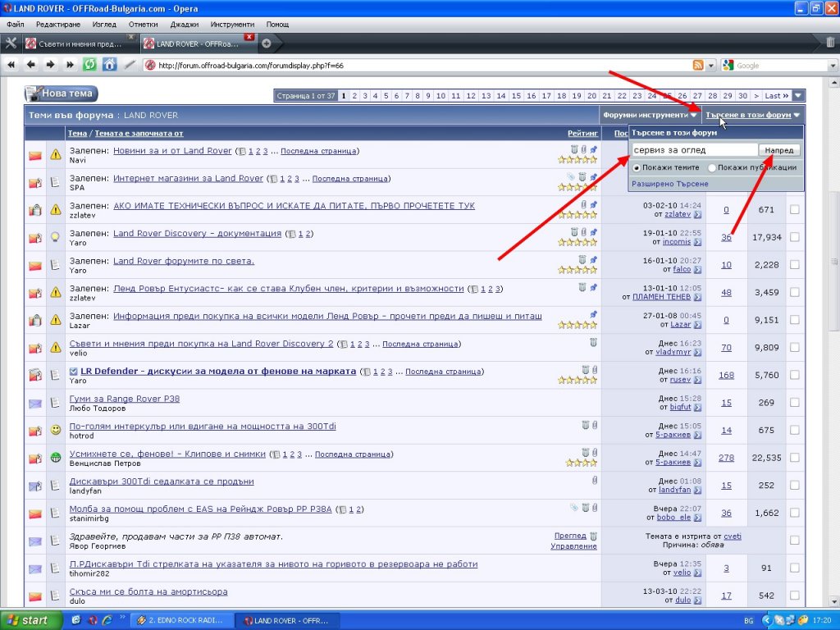This screenshot has height=630, width=840.
Task: Collapse the 'Търсене в този форум' dropdown
Action: 752,115
